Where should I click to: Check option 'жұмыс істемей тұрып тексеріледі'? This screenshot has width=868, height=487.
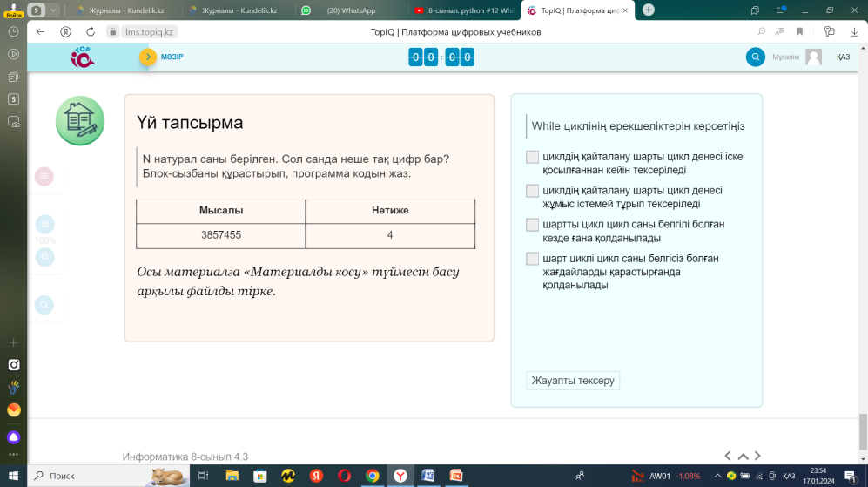point(532,191)
